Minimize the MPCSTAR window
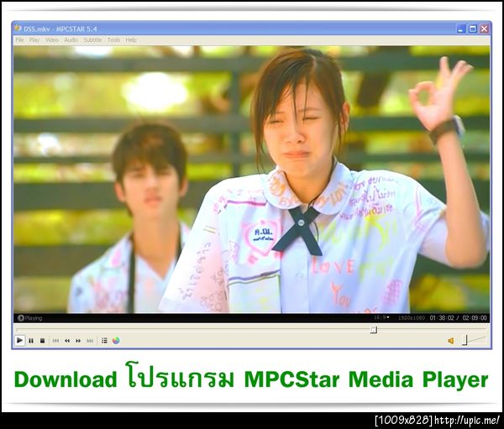 coord(461,29)
